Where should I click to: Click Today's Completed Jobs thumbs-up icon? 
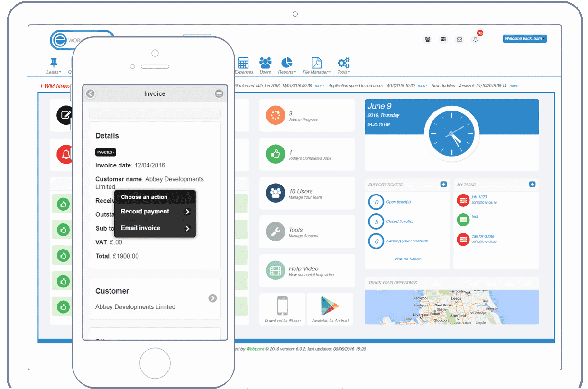(275, 155)
